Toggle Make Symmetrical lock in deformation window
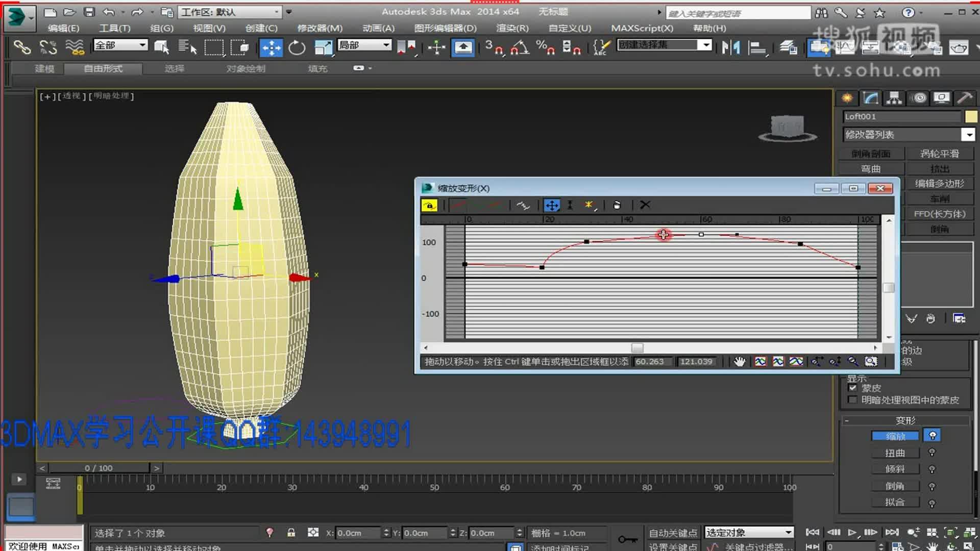Image resolution: width=980 pixels, height=551 pixels. coord(429,205)
